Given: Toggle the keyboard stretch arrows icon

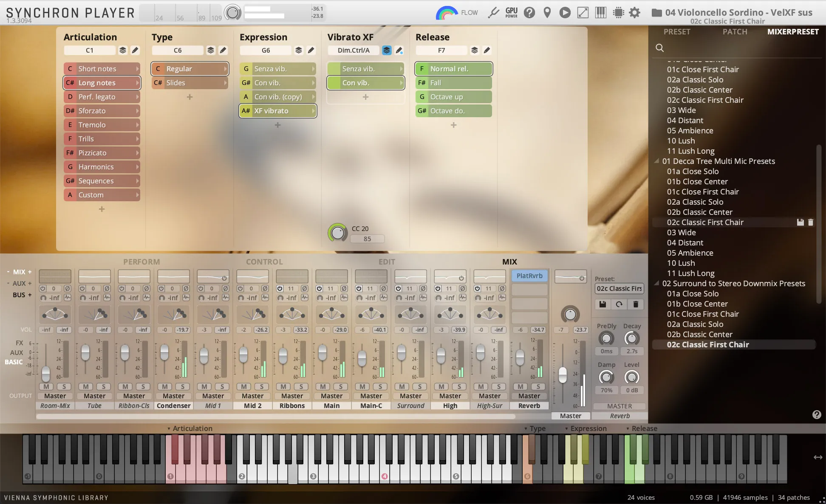Looking at the screenshot, I should pyautogui.click(x=818, y=457).
